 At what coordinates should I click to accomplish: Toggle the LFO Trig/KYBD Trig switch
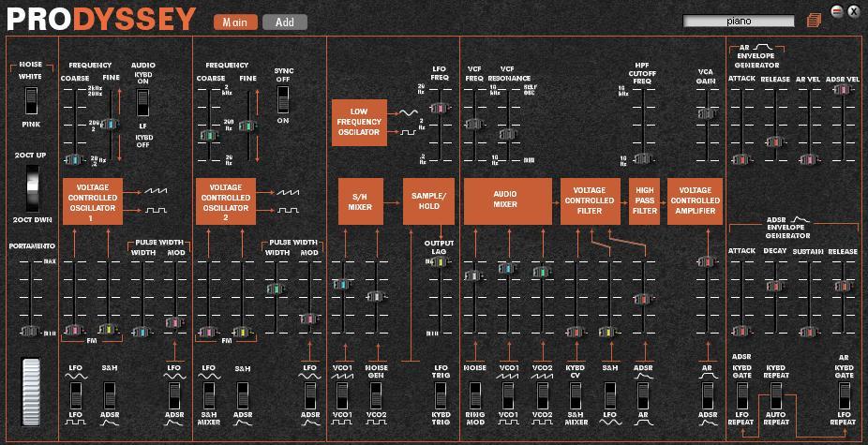coord(441,395)
